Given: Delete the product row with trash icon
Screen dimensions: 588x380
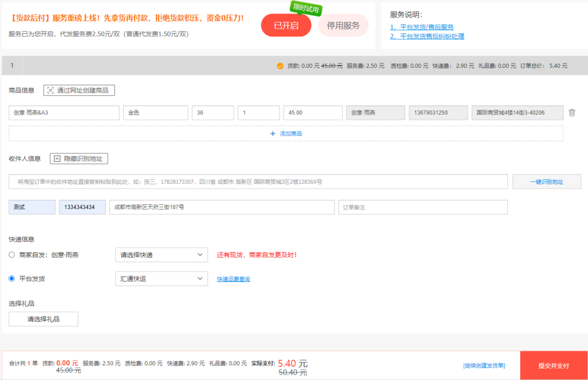Looking at the screenshot, I should (x=572, y=113).
